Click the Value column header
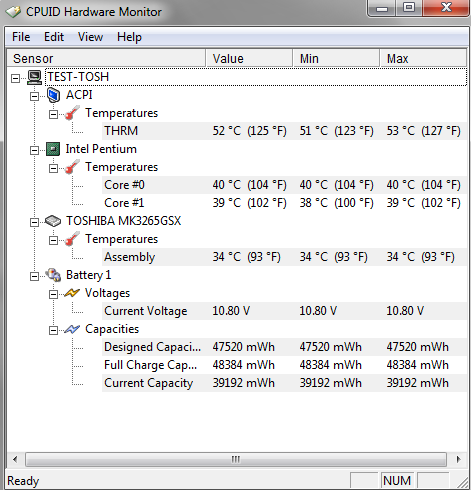 [x=249, y=58]
